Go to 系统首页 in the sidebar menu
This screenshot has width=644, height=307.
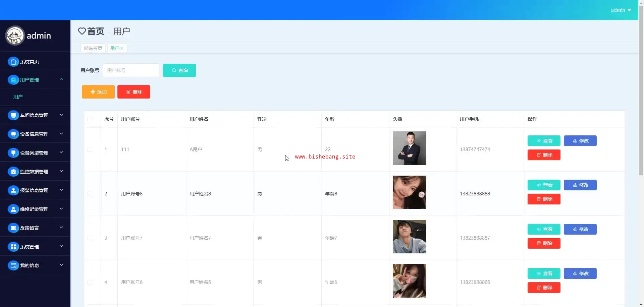tap(30, 62)
